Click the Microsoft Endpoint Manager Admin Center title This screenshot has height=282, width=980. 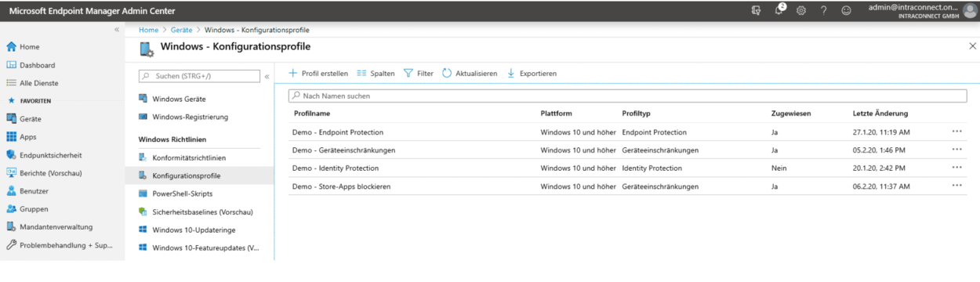pyautogui.click(x=92, y=11)
